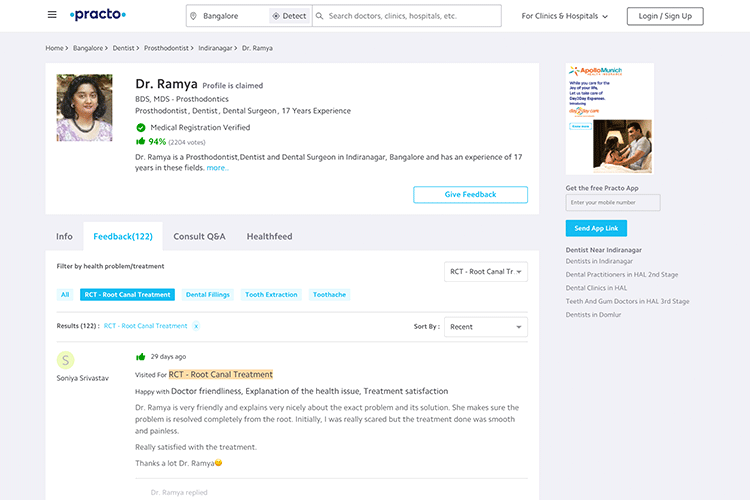750x500 pixels.
Task: Toggle the Dental Fillings filter chip
Action: (208, 295)
